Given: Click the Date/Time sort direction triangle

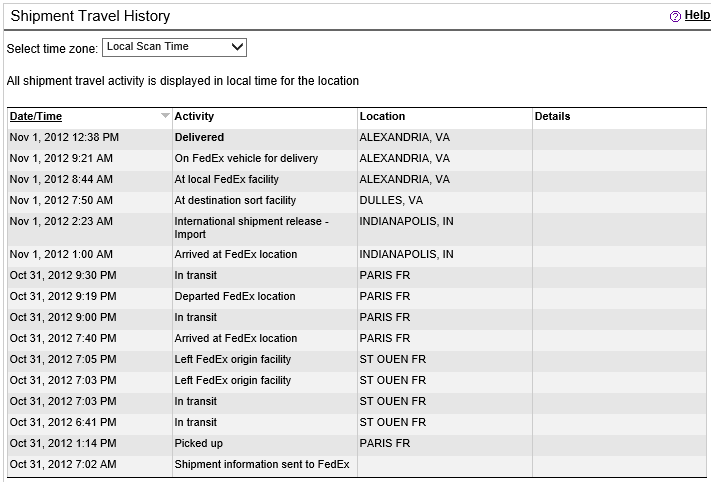Looking at the screenshot, I should (x=166, y=116).
